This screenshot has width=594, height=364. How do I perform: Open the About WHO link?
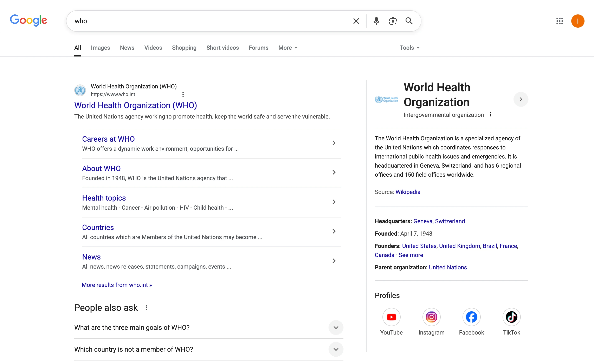pyautogui.click(x=101, y=169)
